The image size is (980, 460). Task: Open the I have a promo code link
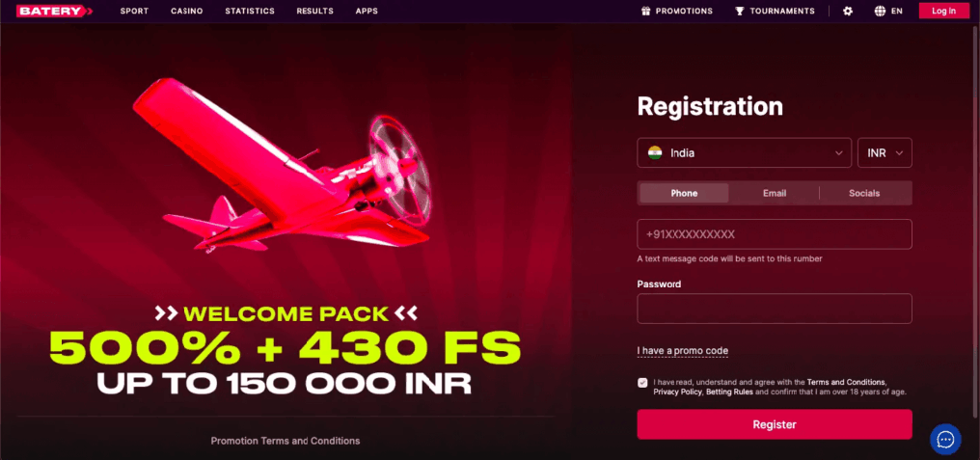tap(683, 351)
